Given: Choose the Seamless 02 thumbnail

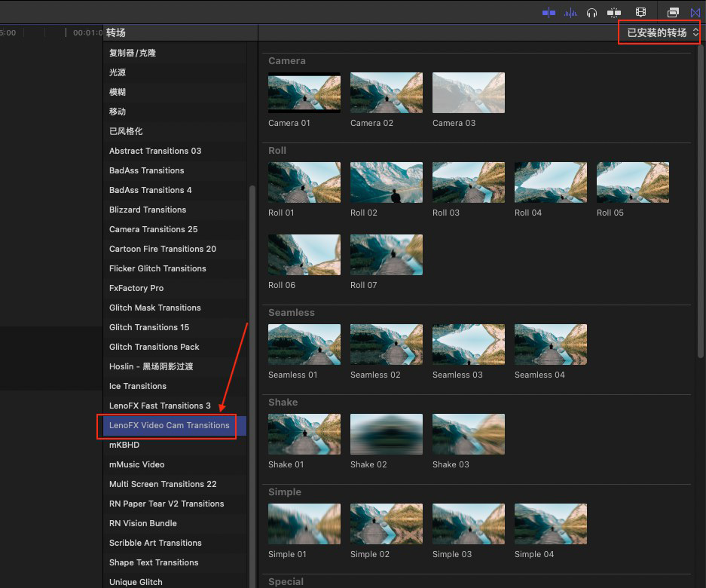Looking at the screenshot, I should [387, 345].
